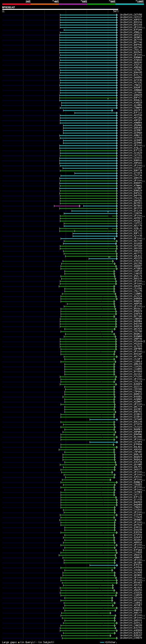
Task: Open the hit UniRef100_C6T056
Action: pos(131,15)
